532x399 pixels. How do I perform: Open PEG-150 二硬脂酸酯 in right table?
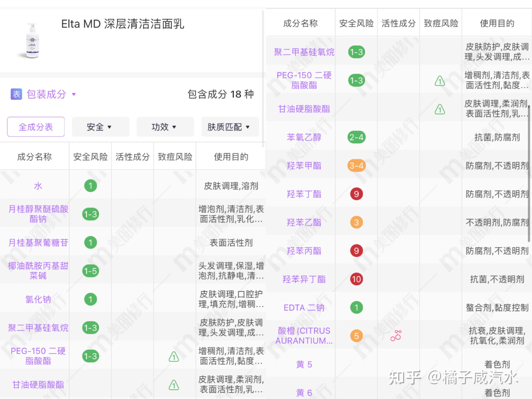[304, 80]
